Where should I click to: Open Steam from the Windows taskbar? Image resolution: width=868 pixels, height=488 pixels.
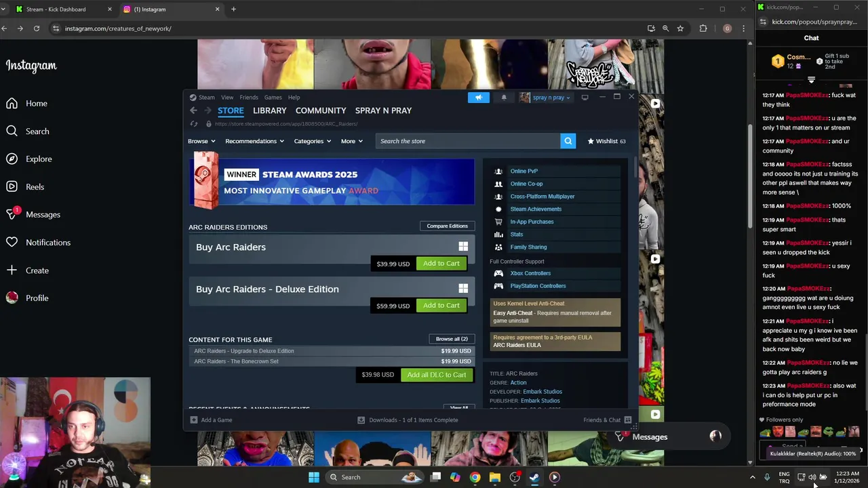[x=534, y=477]
